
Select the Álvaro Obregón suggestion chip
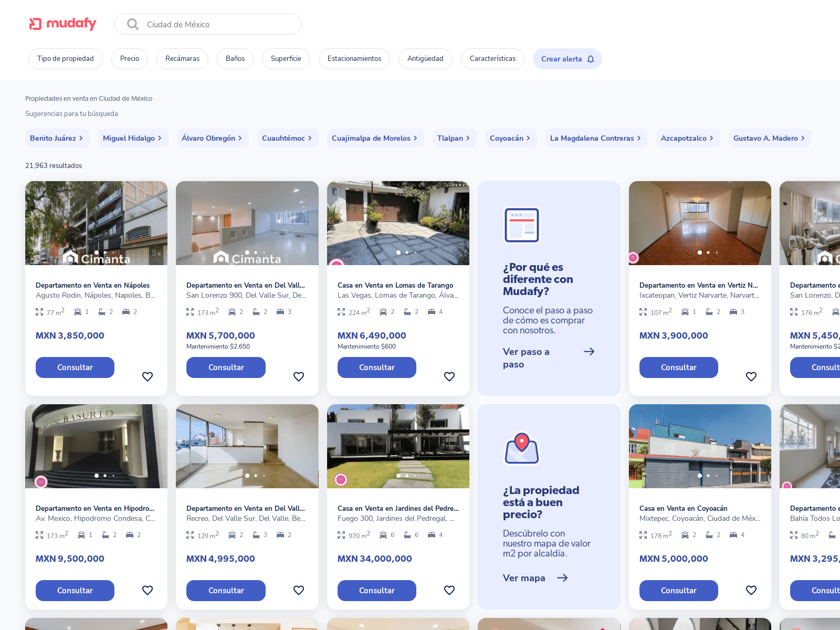tap(213, 138)
